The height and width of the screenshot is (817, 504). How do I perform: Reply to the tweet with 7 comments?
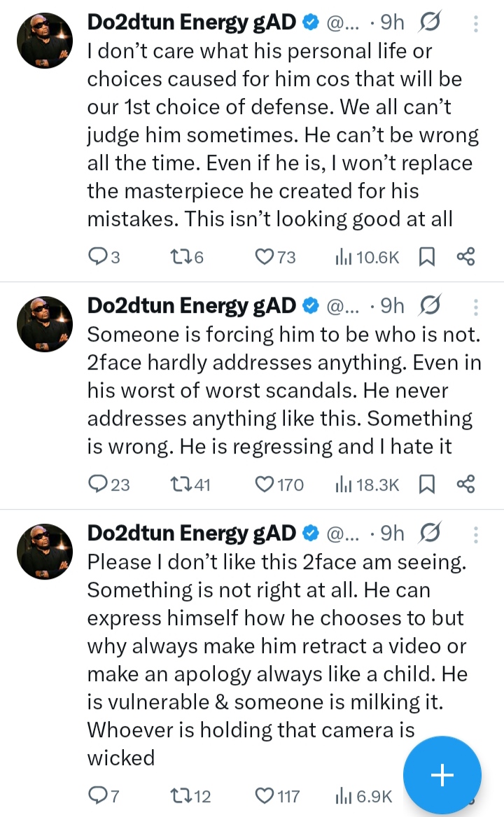[x=97, y=795]
